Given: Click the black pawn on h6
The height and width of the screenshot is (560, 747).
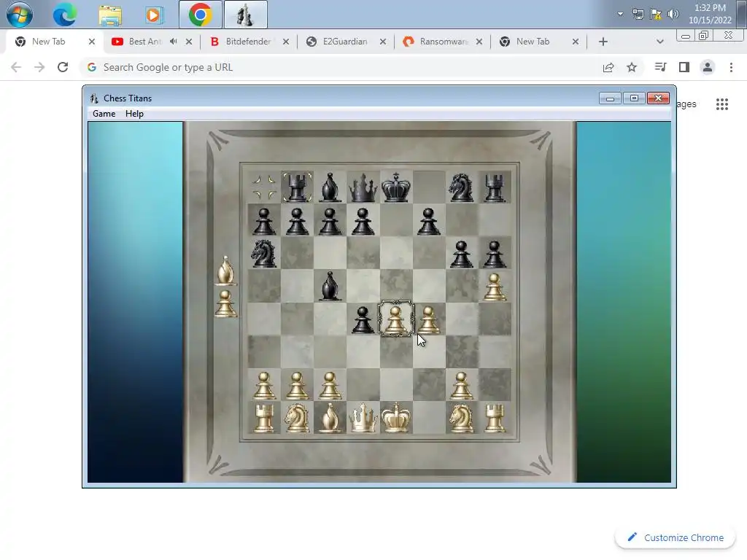Looking at the screenshot, I should click(x=494, y=253).
